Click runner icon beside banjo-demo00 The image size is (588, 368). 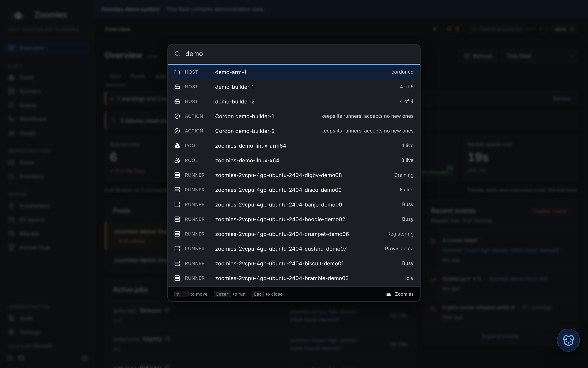click(177, 204)
